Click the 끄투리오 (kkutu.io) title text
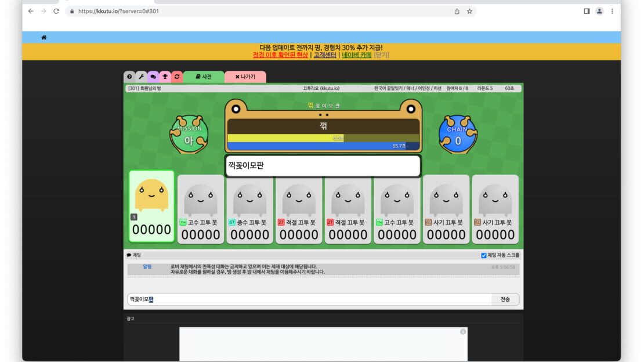Viewport: 644px width, 362px height. (x=321, y=88)
